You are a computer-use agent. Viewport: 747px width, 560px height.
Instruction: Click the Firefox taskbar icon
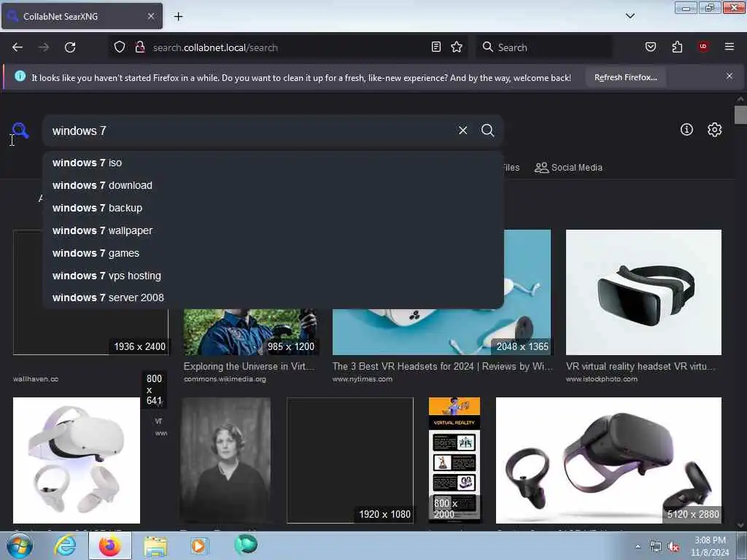pyautogui.click(x=109, y=545)
